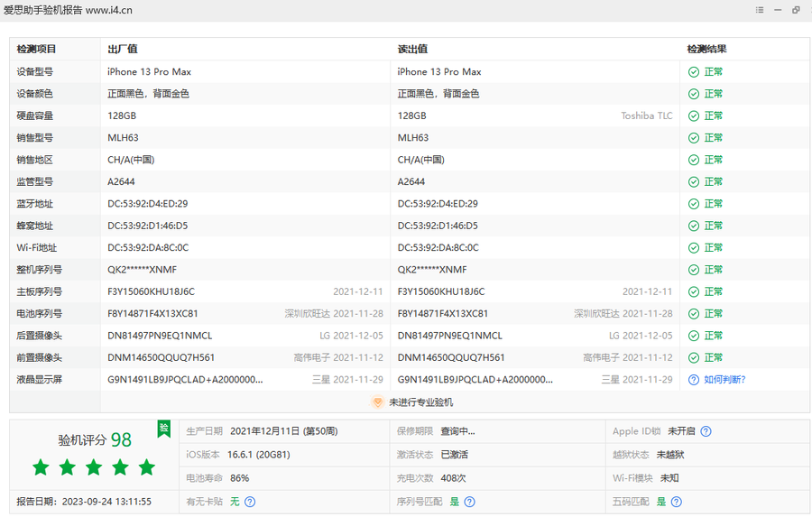Click the green 验 ribbon badge

[x=163, y=429]
